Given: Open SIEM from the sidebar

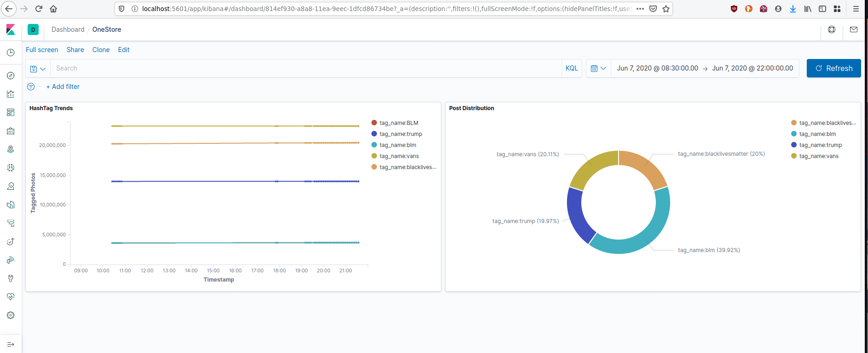Looking at the screenshot, I should point(11,260).
